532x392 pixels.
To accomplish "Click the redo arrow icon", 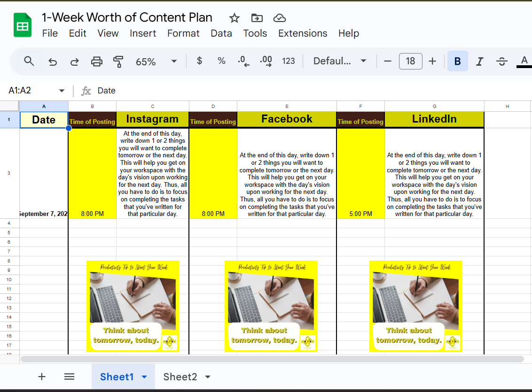I will coord(74,61).
